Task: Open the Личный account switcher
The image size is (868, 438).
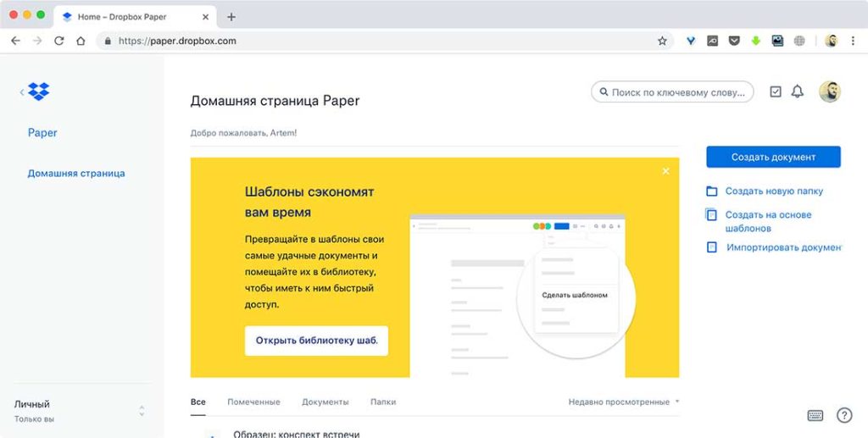Action: click(x=81, y=411)
